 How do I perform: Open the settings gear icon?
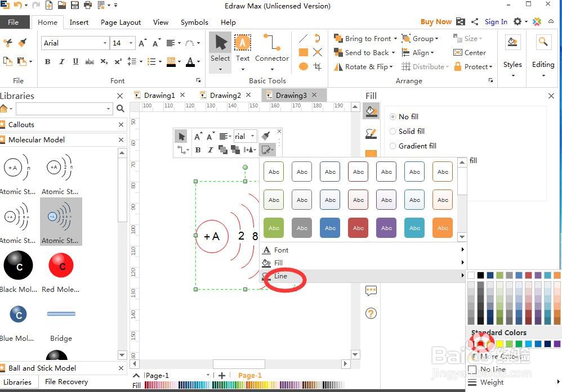click(517, 21)
